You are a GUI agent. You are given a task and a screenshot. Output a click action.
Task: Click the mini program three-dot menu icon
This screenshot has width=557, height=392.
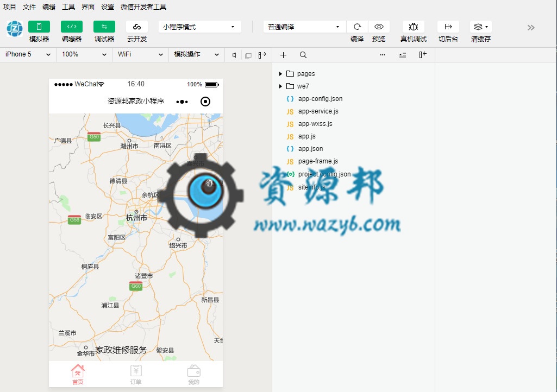[x=182, y=102]
